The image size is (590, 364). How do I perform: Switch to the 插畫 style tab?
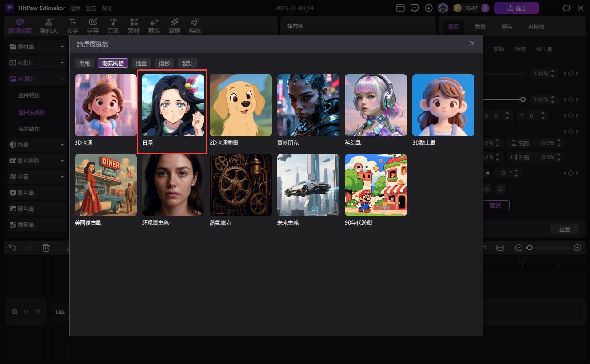[x=141, y=63]
